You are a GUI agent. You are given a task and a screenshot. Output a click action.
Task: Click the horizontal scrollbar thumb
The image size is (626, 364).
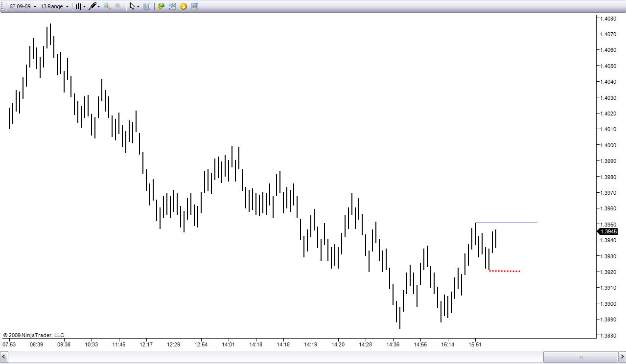581,357
